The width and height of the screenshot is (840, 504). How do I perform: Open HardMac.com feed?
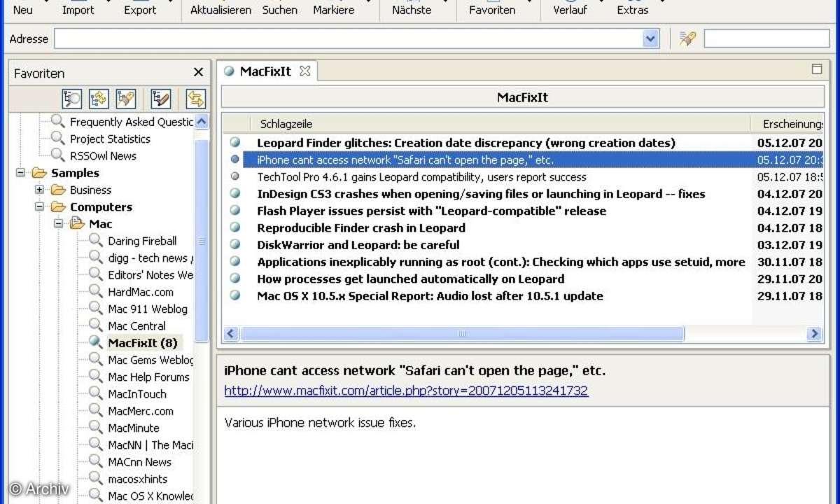tap(140, 292)
